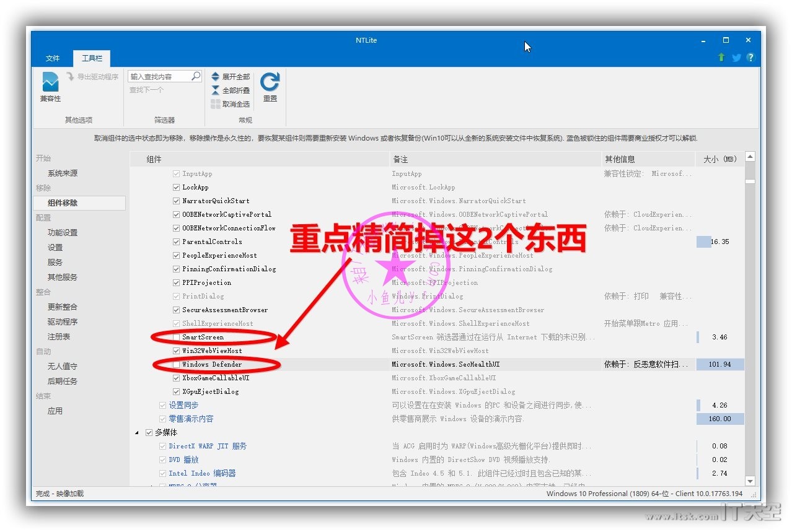Toggle the PinningConfirmationDialog checkbox
Screen dimensions: 792x532
177,269
